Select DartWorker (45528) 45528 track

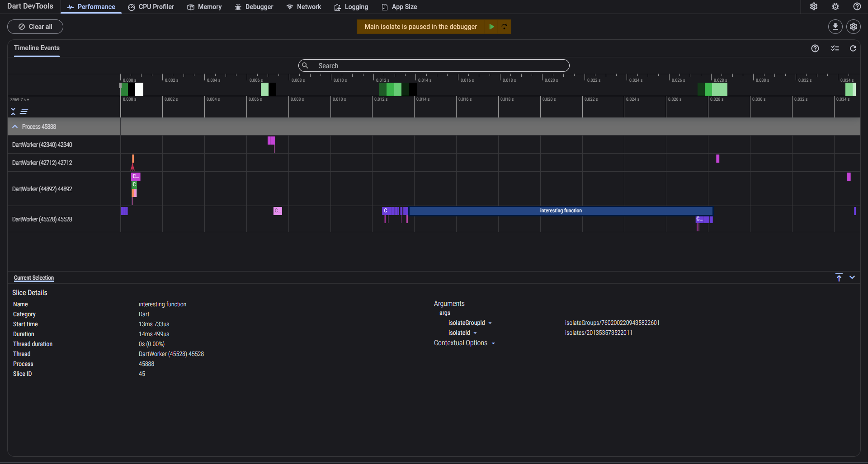point(42,219)
